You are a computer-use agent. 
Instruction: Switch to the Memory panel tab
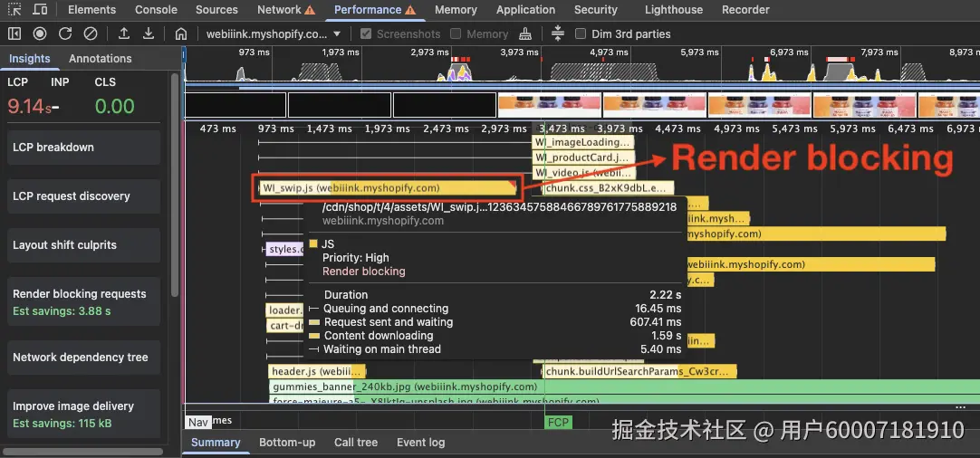tap(456, 9)
